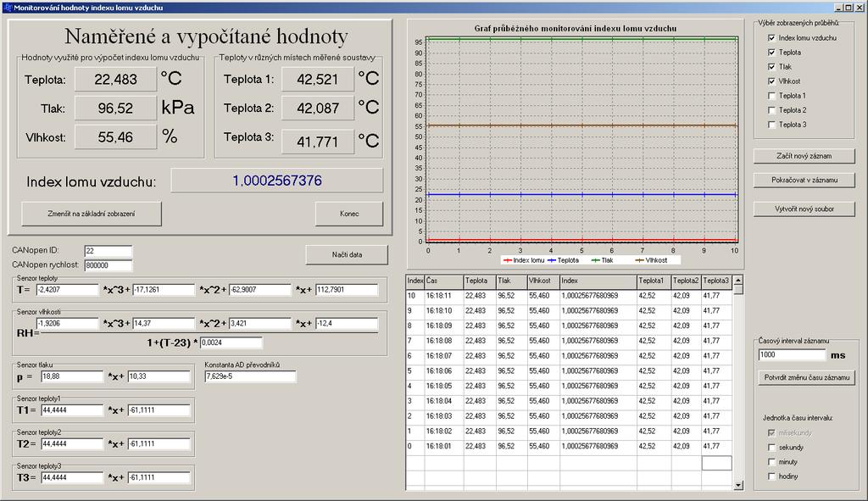Click the Konec button

(x=348, y=214)
